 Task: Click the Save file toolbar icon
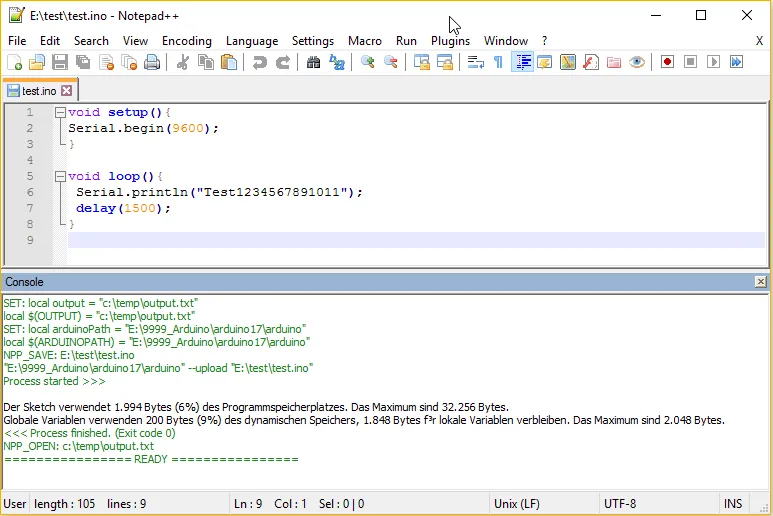coord(60,63)
